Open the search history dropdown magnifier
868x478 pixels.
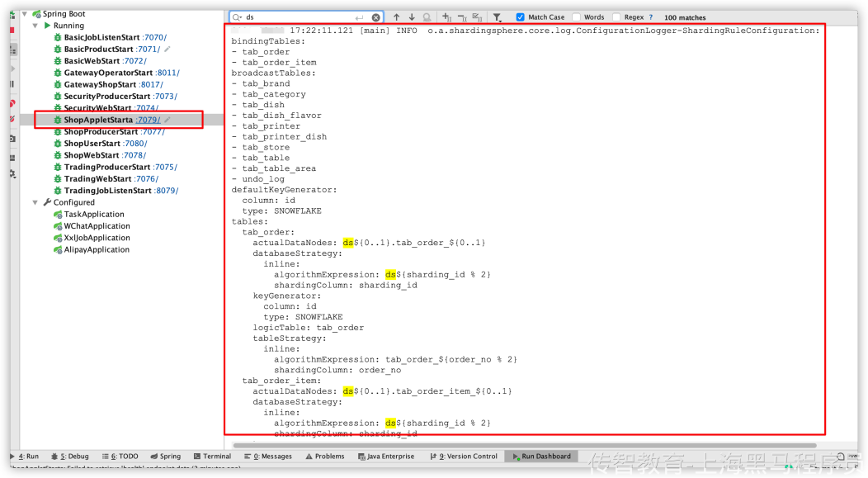[238, 17]
